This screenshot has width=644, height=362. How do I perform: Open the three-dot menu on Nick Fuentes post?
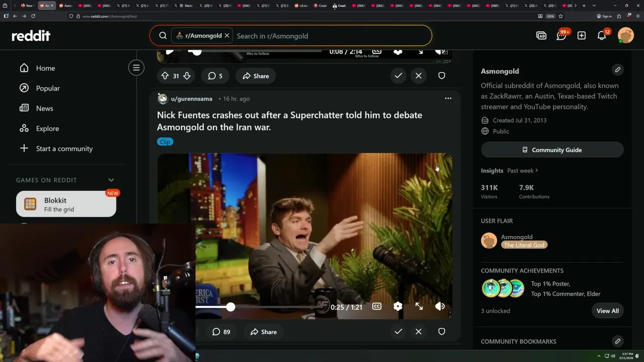tap(448, 99)
